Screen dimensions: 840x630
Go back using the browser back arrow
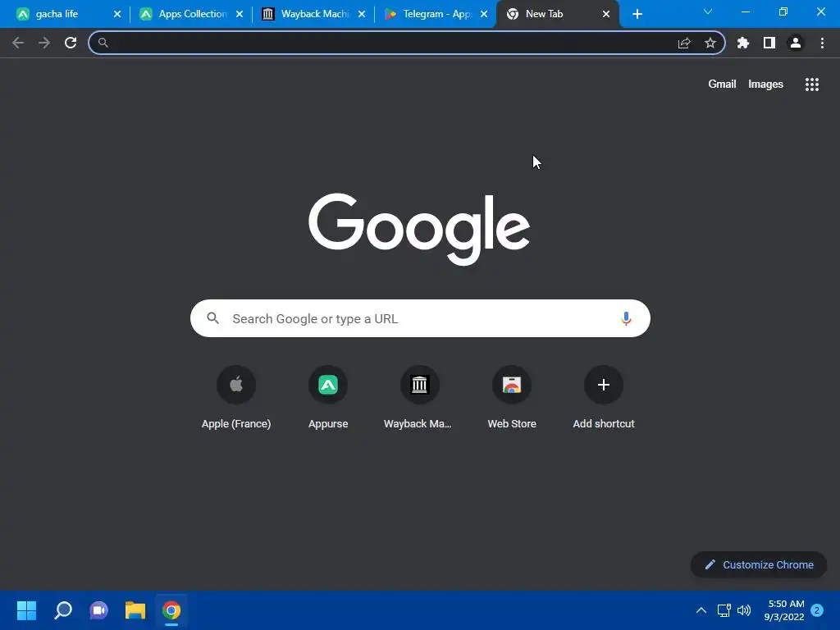(18, 43)
